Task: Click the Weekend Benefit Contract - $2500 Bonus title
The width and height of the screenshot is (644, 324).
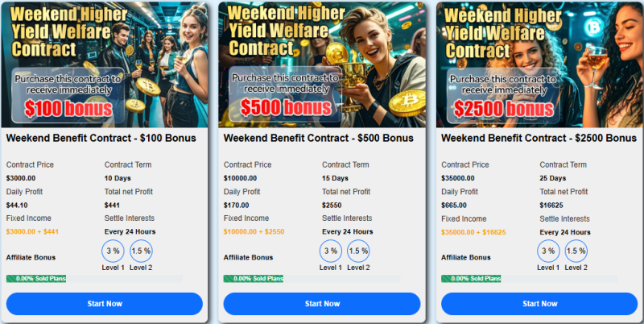Action: [539, 138]
